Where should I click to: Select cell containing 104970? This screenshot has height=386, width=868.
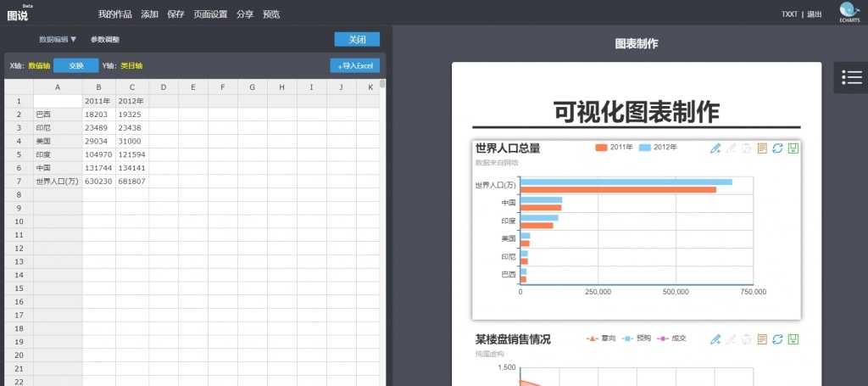[98, 154]
